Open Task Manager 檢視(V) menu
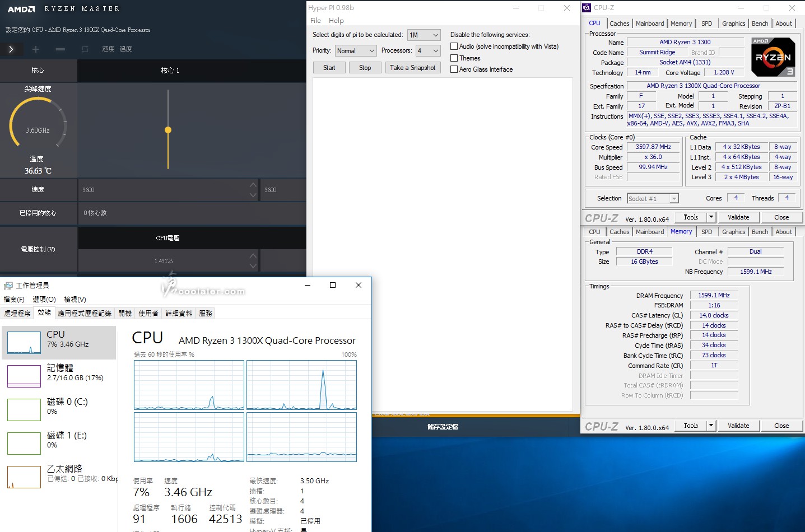The height and width of the screenshot is (532, 805). (x=75, y=300)
